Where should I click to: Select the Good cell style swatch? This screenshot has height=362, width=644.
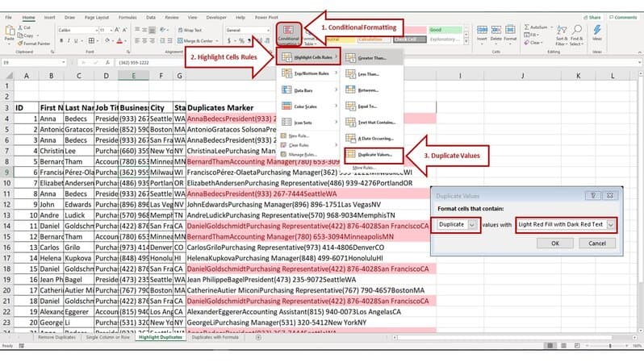click(445, 30)
